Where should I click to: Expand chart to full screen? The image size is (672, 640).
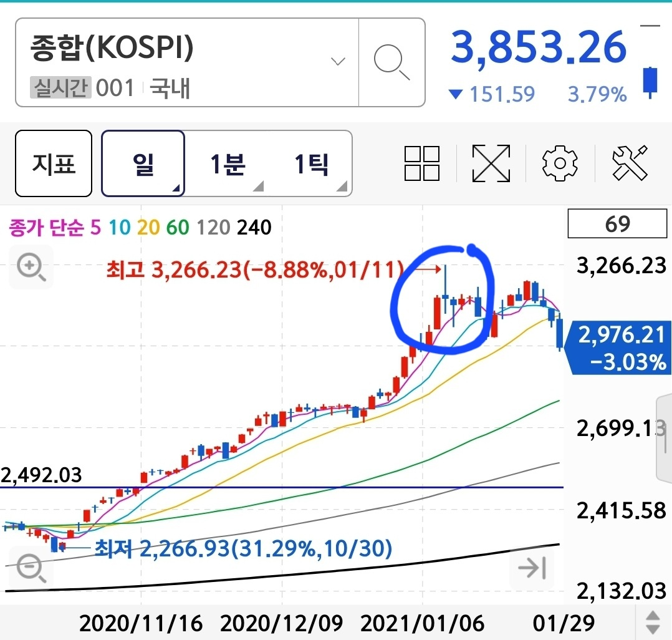pos(491,163)
